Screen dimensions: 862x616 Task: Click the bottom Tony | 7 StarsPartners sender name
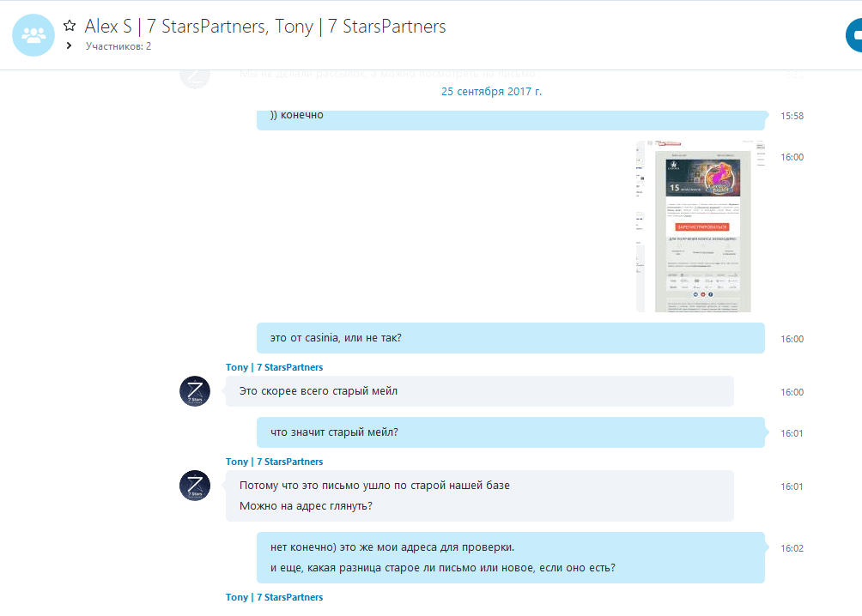click(x=275, y=597)
